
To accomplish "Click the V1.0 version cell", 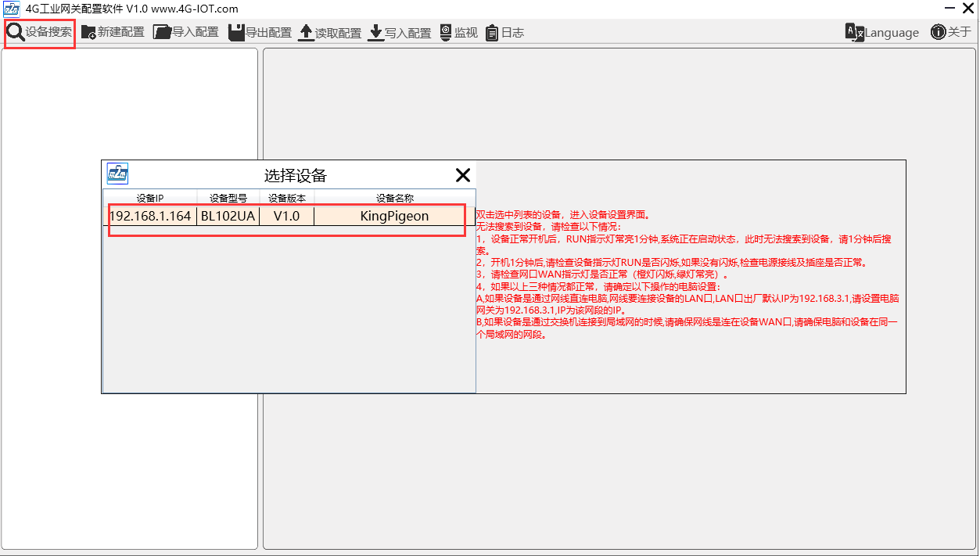I will tap(286, 216).
